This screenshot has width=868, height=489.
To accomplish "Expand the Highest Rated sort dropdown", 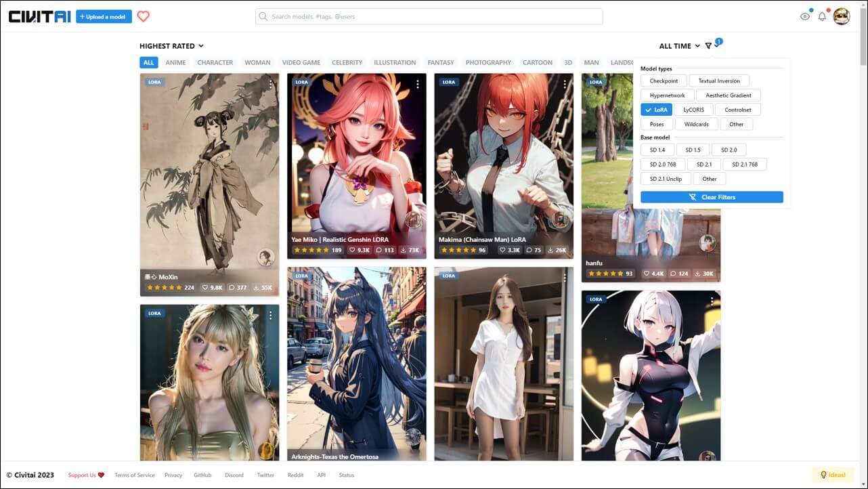I will click(x=171, y=46).
